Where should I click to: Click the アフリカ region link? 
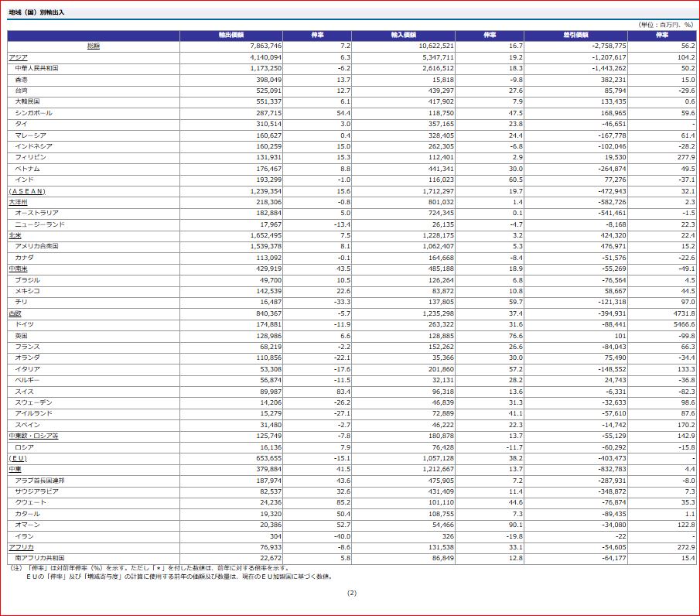[21, 547]
